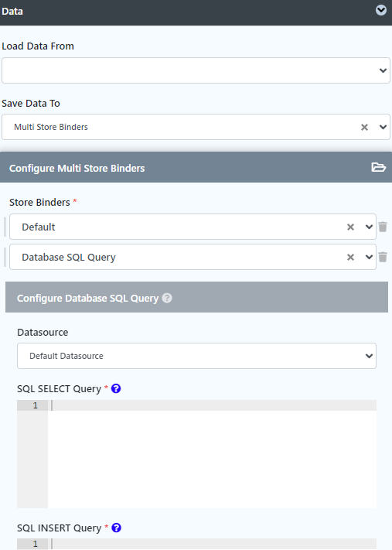
Task: Show help for SQL INSERT Query
Action: (x=116, y=528)
